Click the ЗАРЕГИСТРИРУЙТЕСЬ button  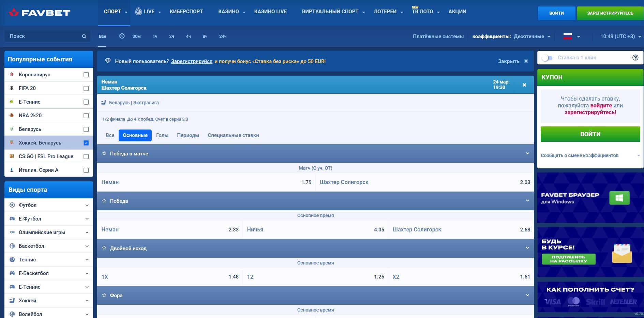[610, 13]
